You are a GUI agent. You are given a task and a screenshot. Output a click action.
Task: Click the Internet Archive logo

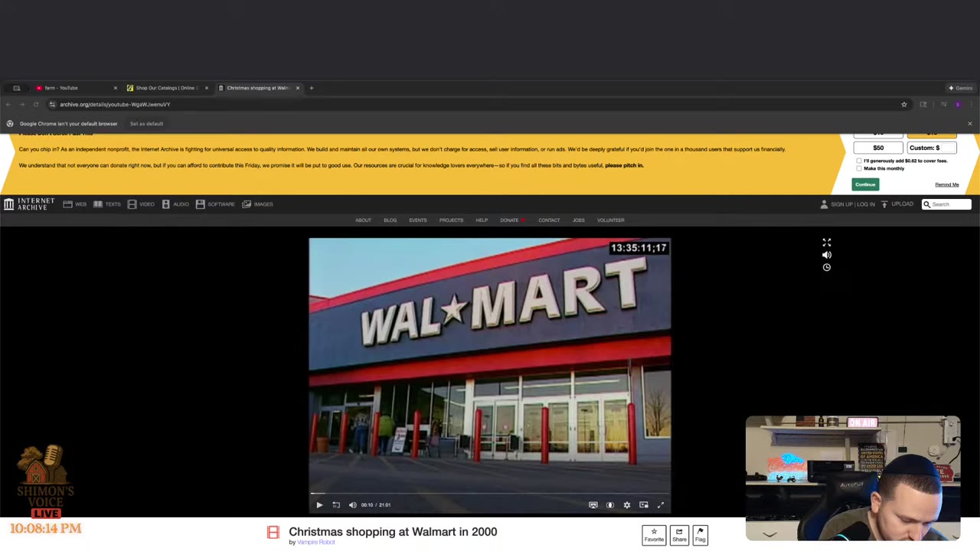point(29,204)
